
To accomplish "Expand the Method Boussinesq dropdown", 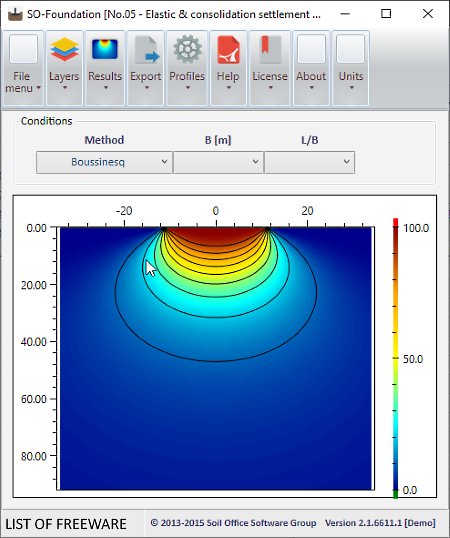I will 104,162.
